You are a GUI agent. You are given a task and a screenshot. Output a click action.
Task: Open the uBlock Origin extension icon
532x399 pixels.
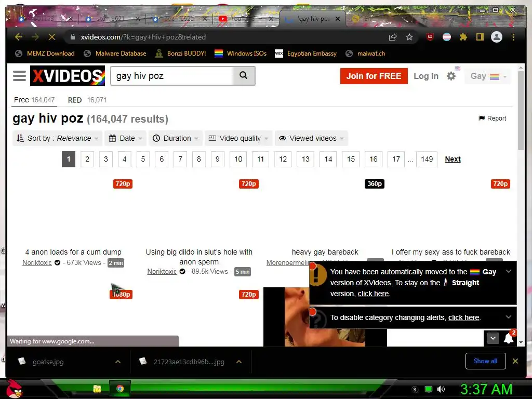coord(430,37)
